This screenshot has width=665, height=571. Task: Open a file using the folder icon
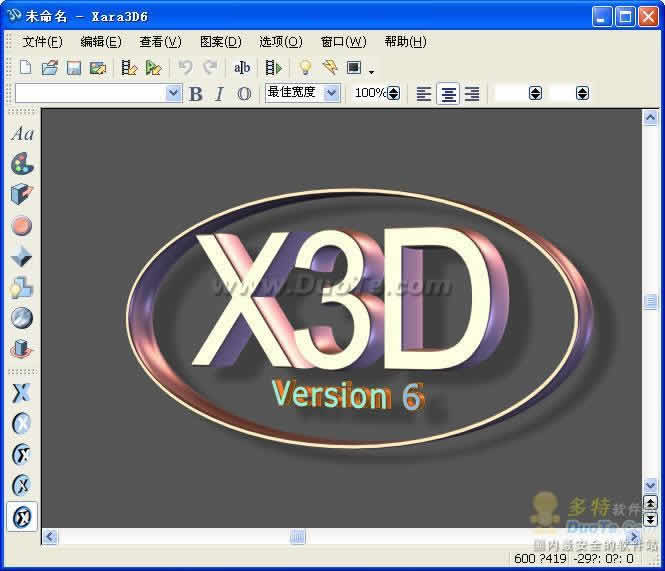click(x=50, y=67)
